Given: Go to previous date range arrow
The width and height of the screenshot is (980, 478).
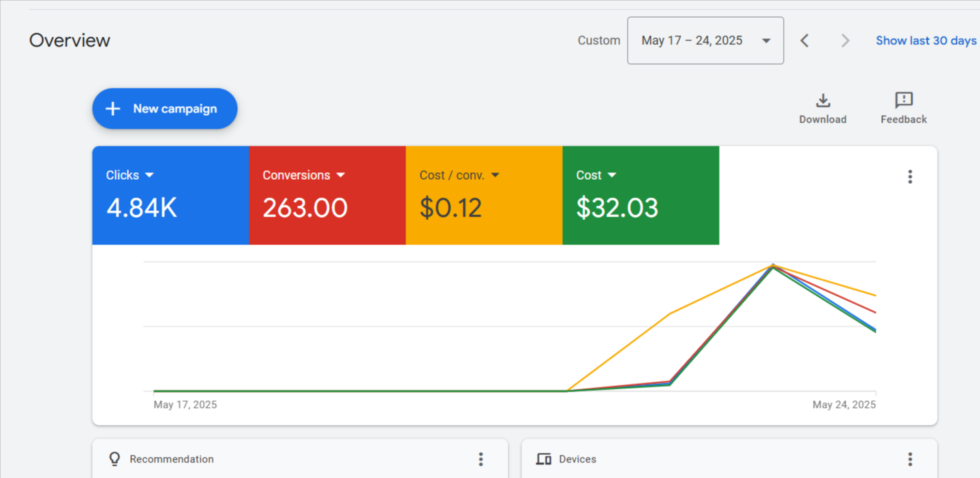Looking at the screenshot, I should pos(804,41).
